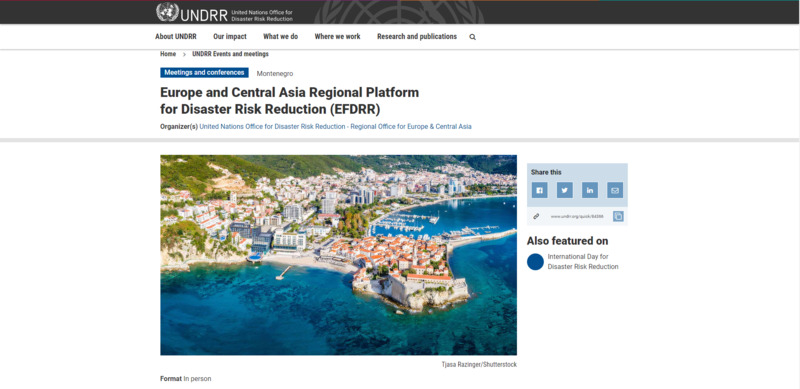Share this page on Facebook
The image size is (800, 389).
click(x=539, y=190)
